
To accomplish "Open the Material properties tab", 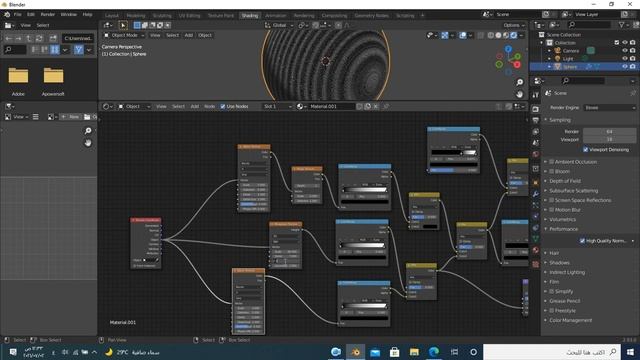I will coord(536,250).
